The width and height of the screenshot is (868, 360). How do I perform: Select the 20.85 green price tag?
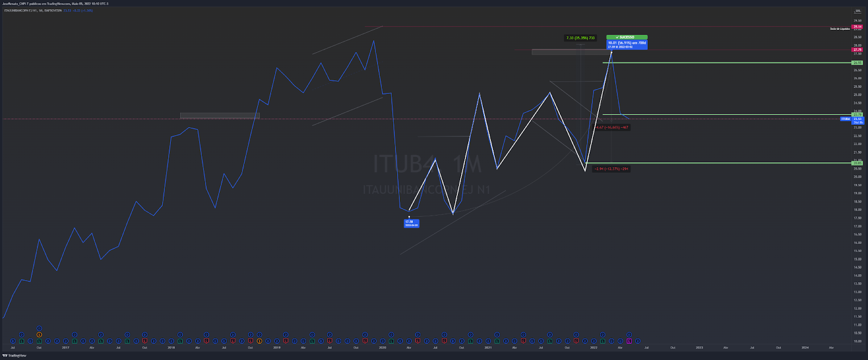click(x=857, y=163)
